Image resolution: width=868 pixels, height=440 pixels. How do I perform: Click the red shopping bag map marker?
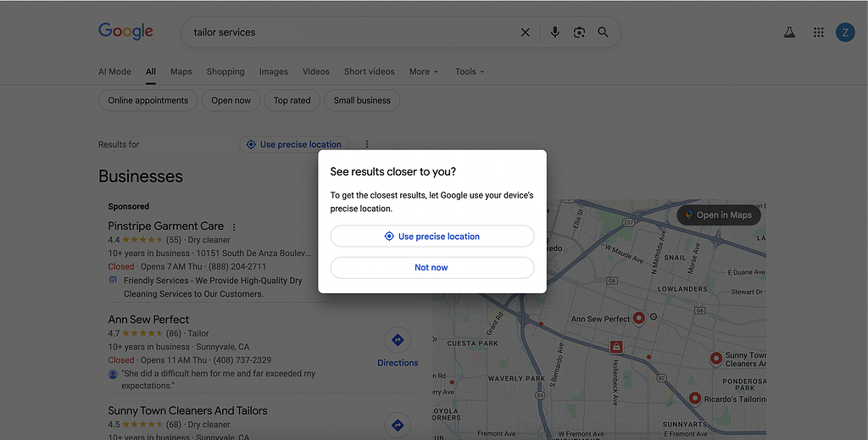pos(615,347)
